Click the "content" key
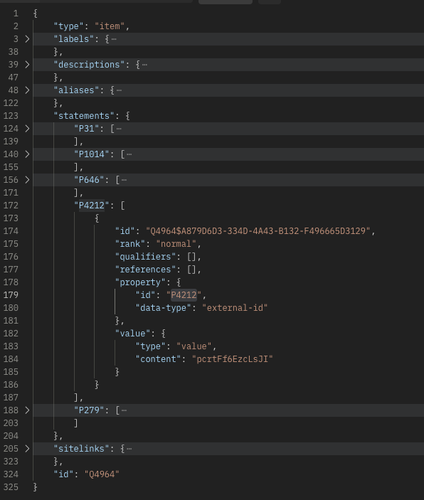The width and height of the screenshot is (424, 500). coord(158,359)
